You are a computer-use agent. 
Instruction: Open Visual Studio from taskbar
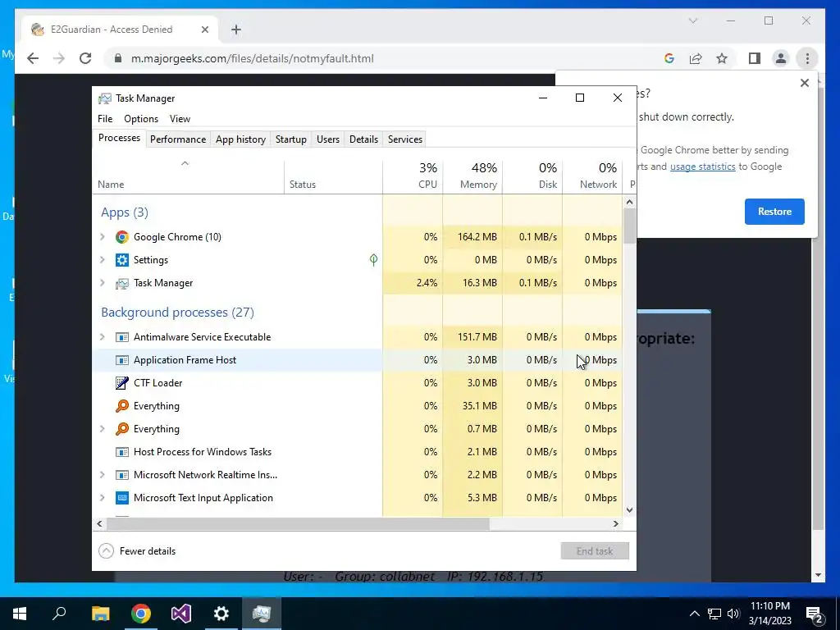pos(181,614)
